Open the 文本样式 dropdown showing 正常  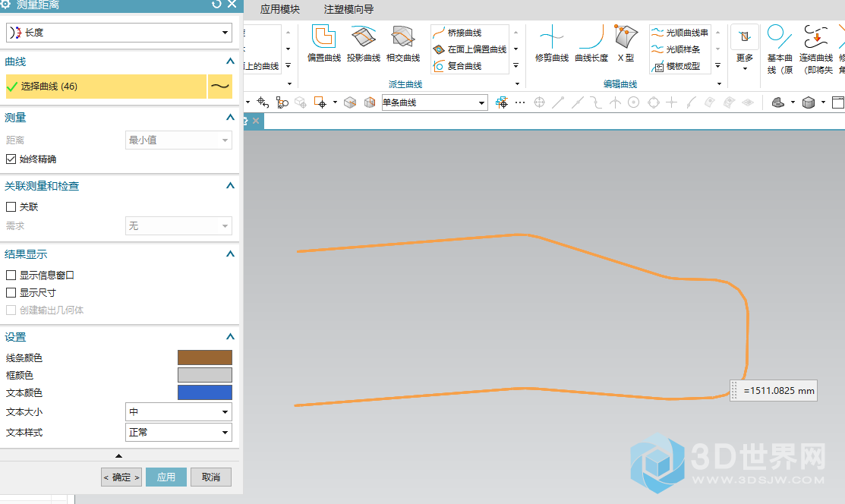(x=178, y=433)
